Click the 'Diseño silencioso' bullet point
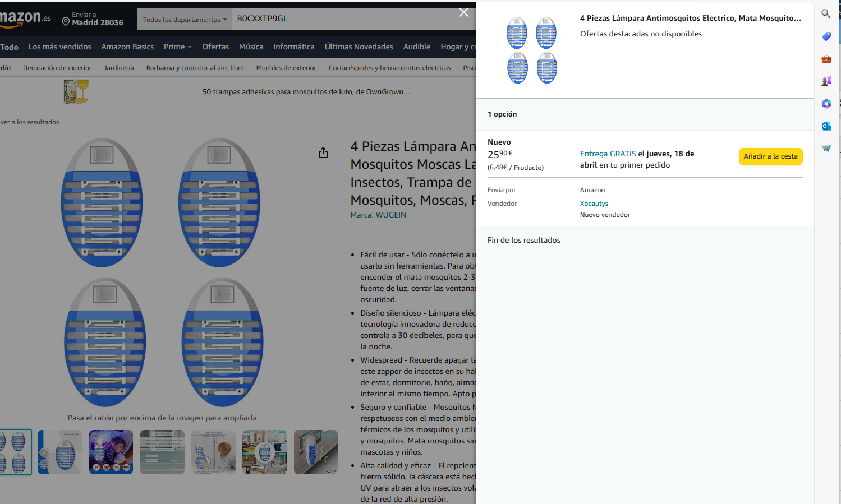The width and height of the screenshot is (841, 504). [x=418, y=330]
